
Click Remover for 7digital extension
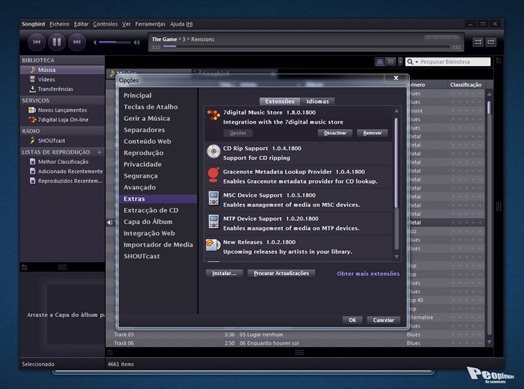click(x=372, y=133)
